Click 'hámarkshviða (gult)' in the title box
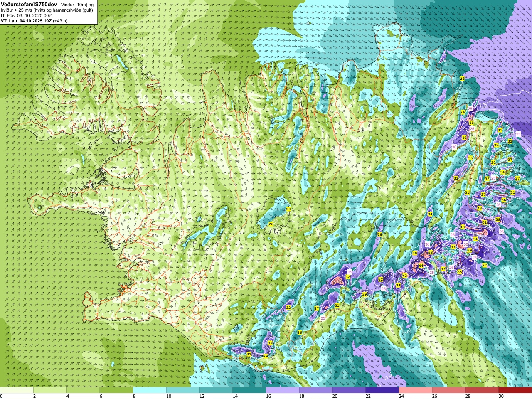This screenshot has height=399, width=532. 72,10
